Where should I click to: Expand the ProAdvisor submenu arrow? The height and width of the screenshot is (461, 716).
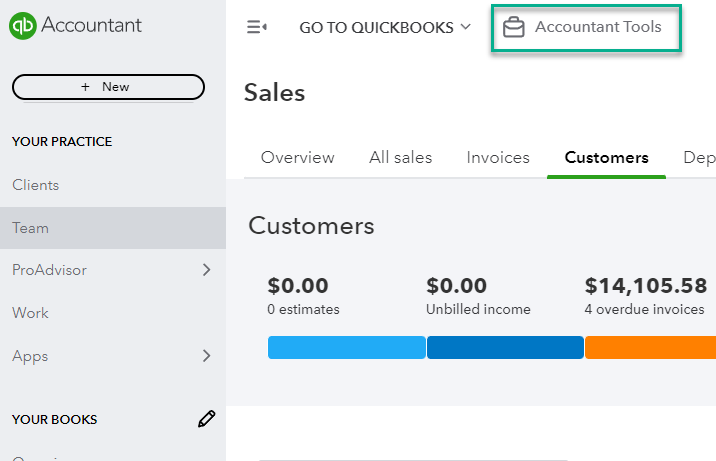tap(206, 270)
